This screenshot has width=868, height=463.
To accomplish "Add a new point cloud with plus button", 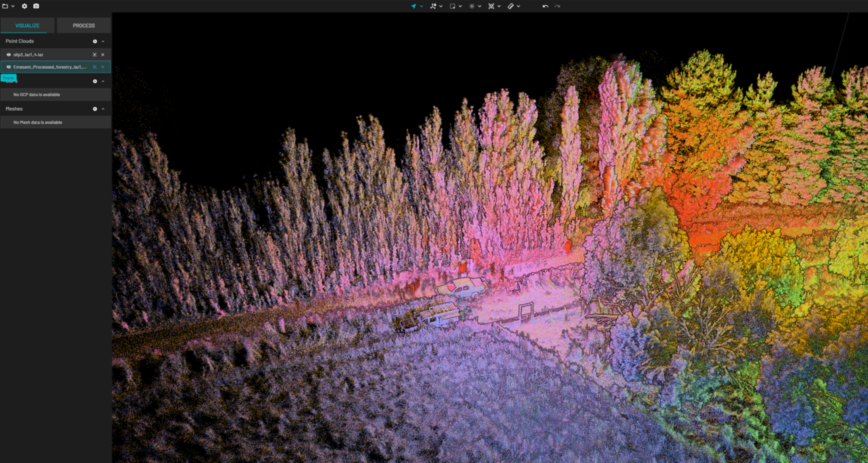I will pos(95,41).
